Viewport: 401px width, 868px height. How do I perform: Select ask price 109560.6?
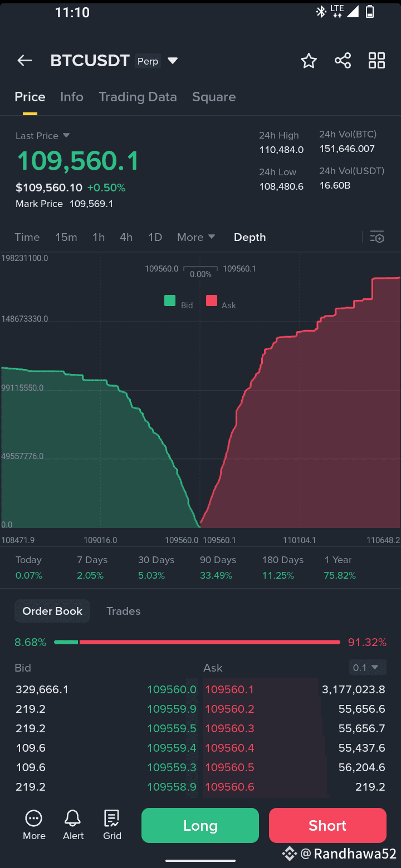229,787
